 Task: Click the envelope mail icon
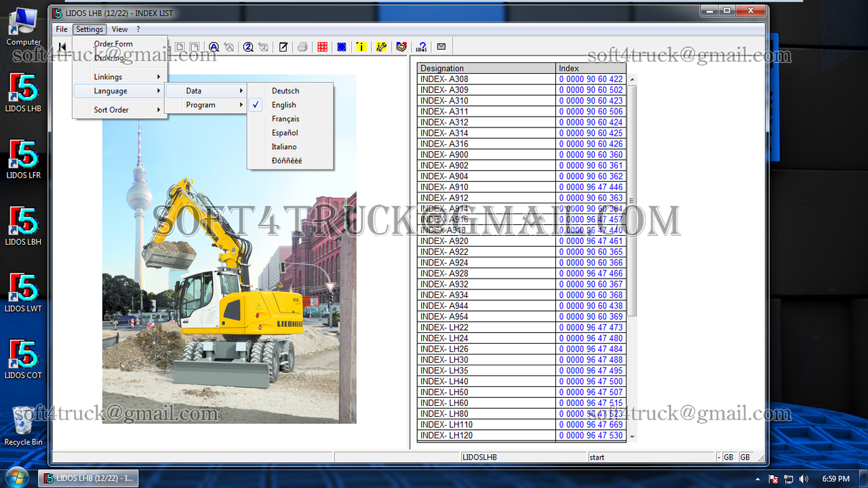pyautogui.click(x=441, y=47)
